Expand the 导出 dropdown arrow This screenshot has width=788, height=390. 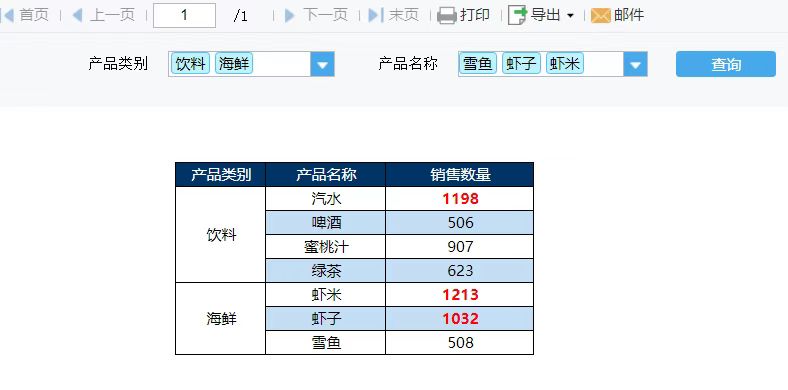570,16
